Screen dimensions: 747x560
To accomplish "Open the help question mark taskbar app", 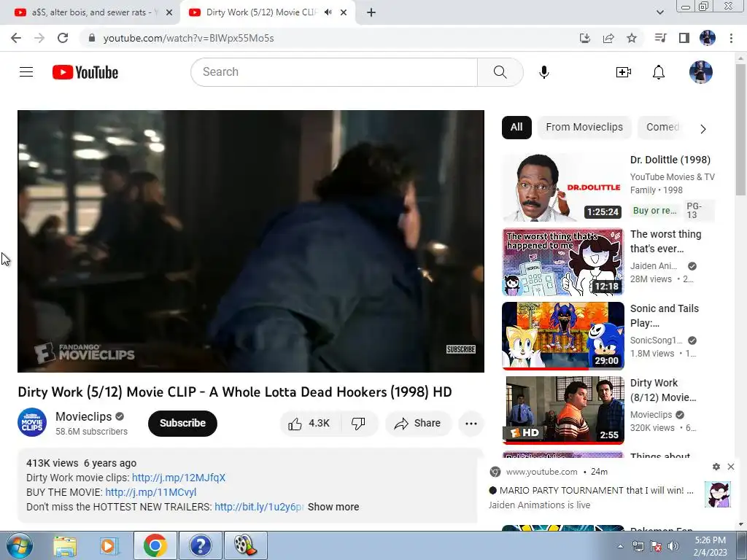I will pos(201,545).
